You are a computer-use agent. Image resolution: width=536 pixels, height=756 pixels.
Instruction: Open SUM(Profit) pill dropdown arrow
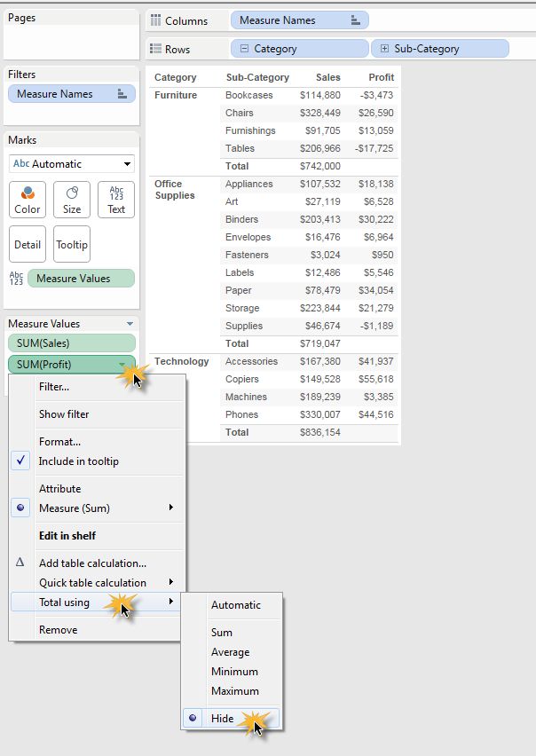pos(122,365)
